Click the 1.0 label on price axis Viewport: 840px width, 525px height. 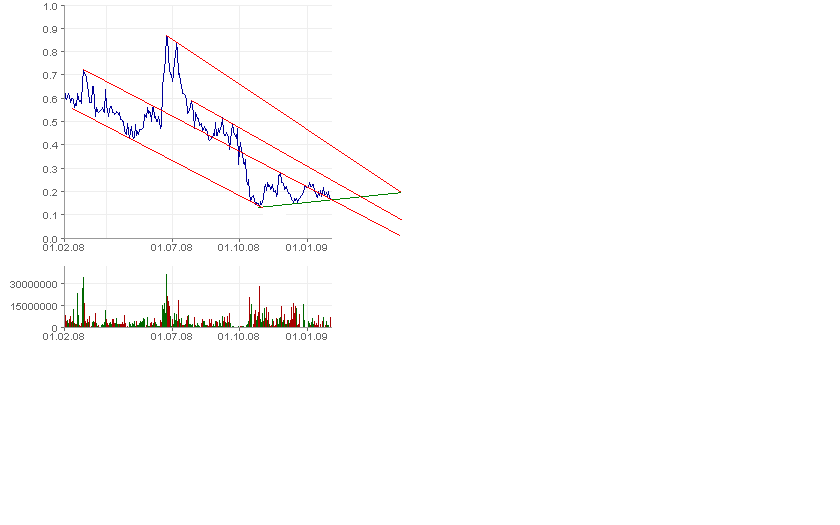pyautogui.click(x=50, y=6)
